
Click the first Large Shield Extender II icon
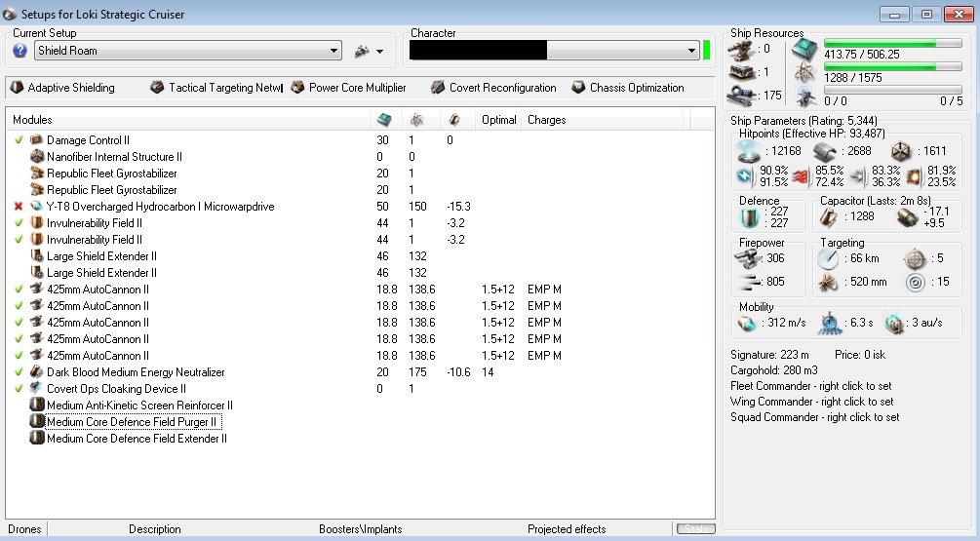coord(37,256)
